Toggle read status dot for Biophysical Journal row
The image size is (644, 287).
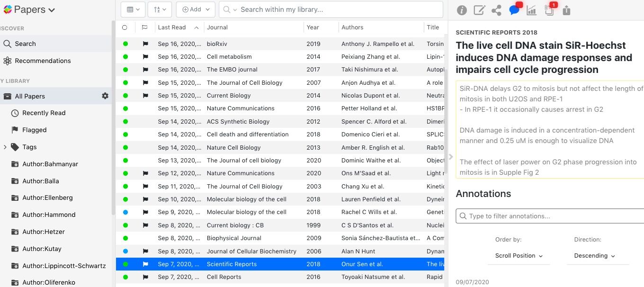[x=125, y=238]
